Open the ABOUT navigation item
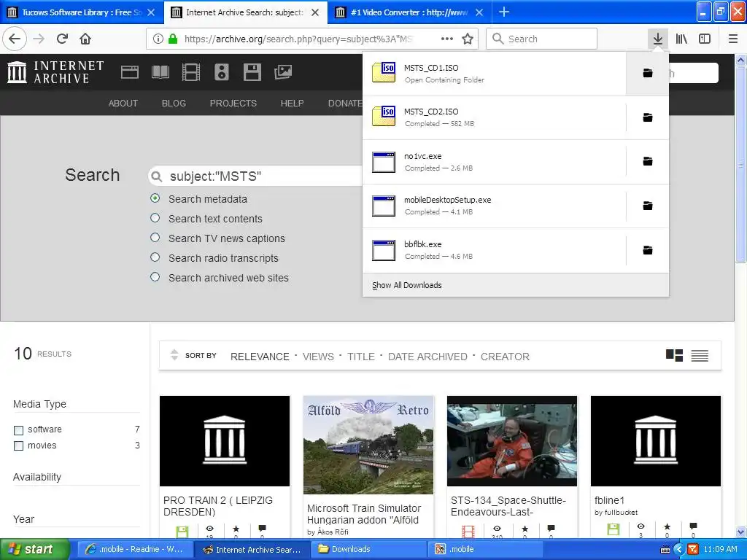This screenshot has width=747, height=560. 123,103
